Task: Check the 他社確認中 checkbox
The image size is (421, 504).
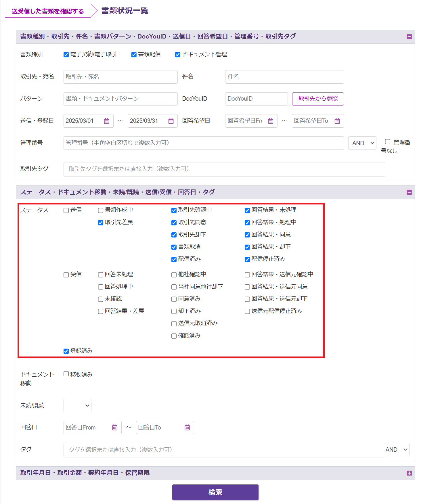Action: pos(174,275)
